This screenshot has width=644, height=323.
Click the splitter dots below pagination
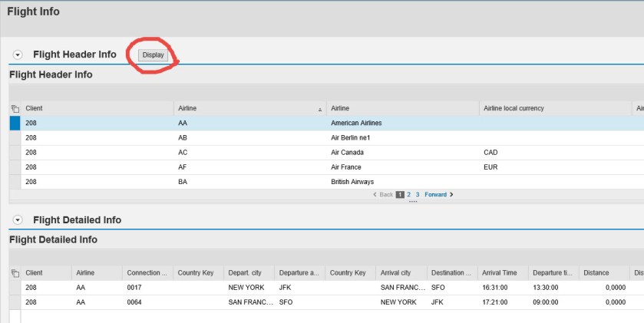pos(413,202)
